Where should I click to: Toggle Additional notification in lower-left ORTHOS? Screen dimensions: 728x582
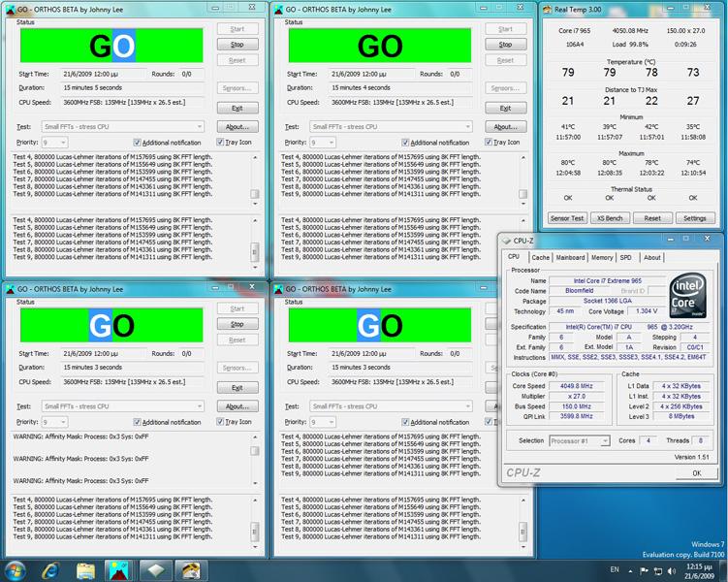pyautogui.click(x=137, y=422)
